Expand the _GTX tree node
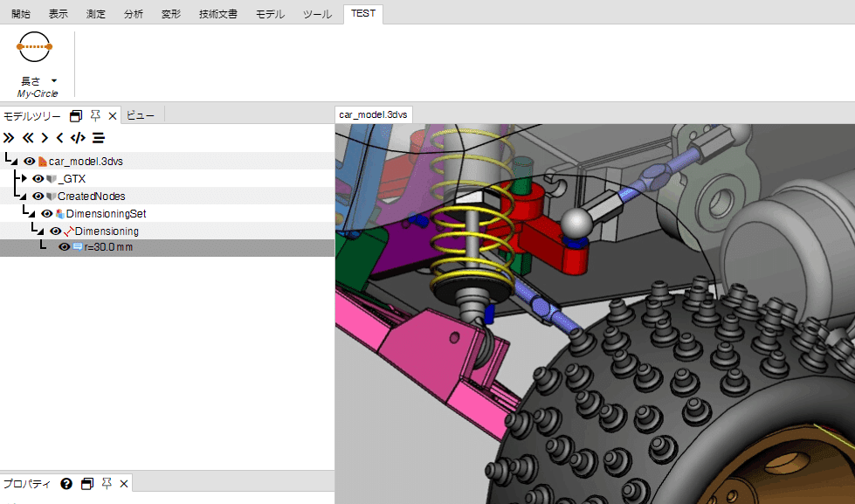 [x=24, y=178]
